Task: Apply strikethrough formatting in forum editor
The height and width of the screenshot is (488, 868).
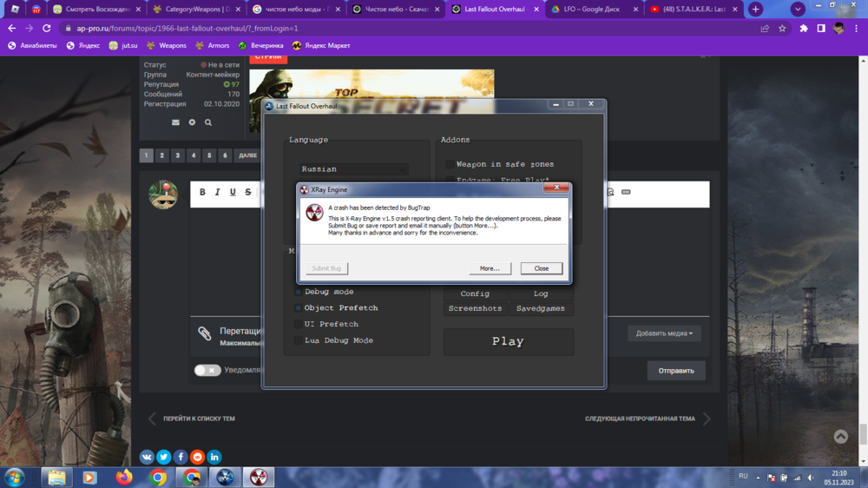Action: tap(248, 192)
